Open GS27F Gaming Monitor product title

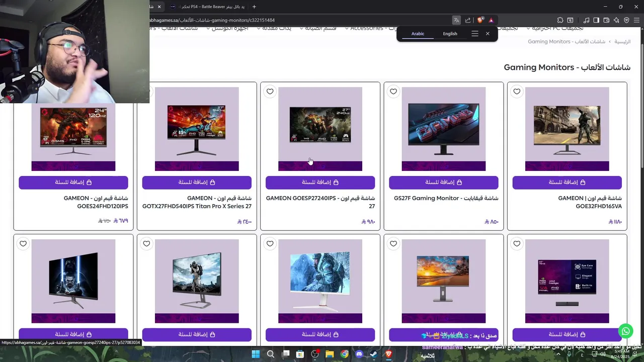click(446, 198)
